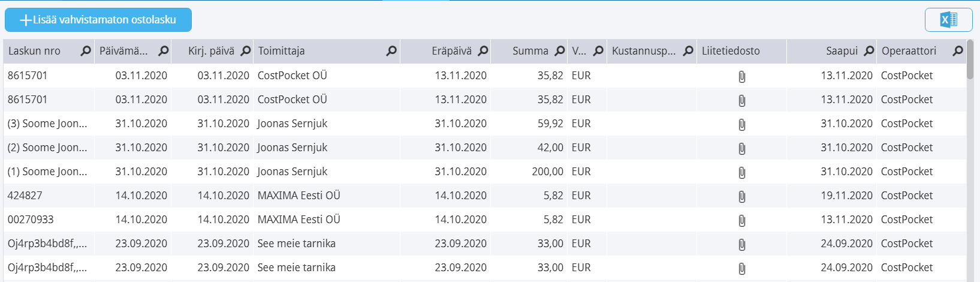Sort by Liitetiedosto column header
The image size is (980, 282).
(x=731, y=51)
